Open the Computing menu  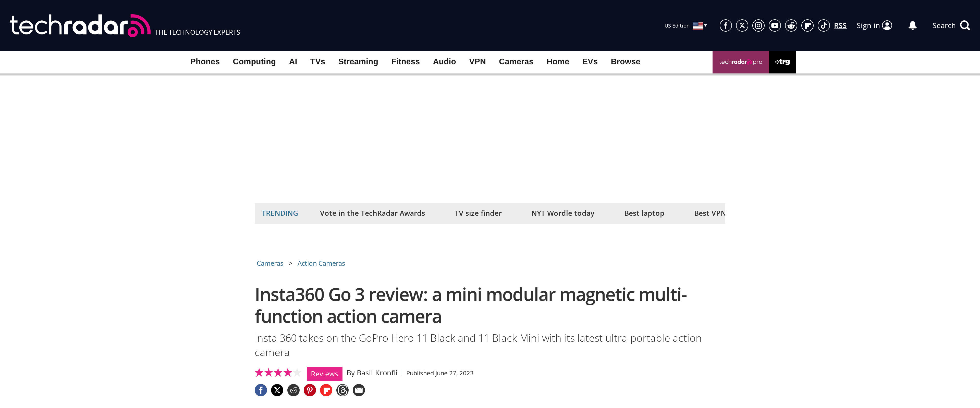point(254,62)
